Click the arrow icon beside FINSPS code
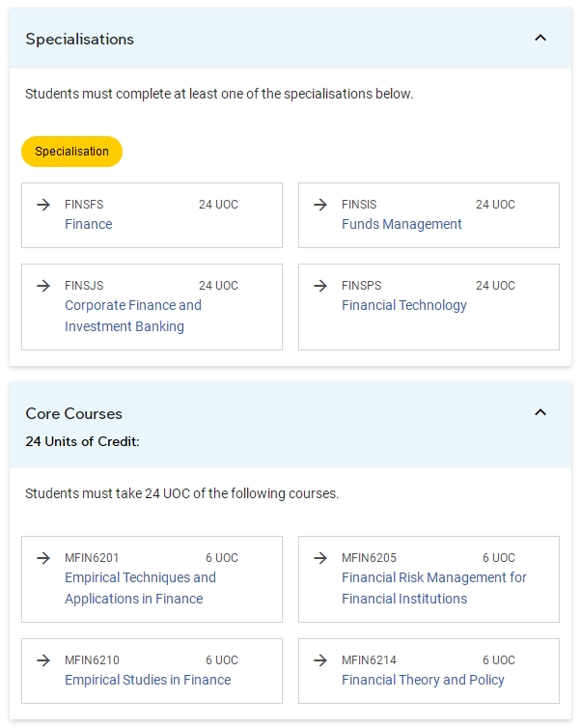 point(320,286)
